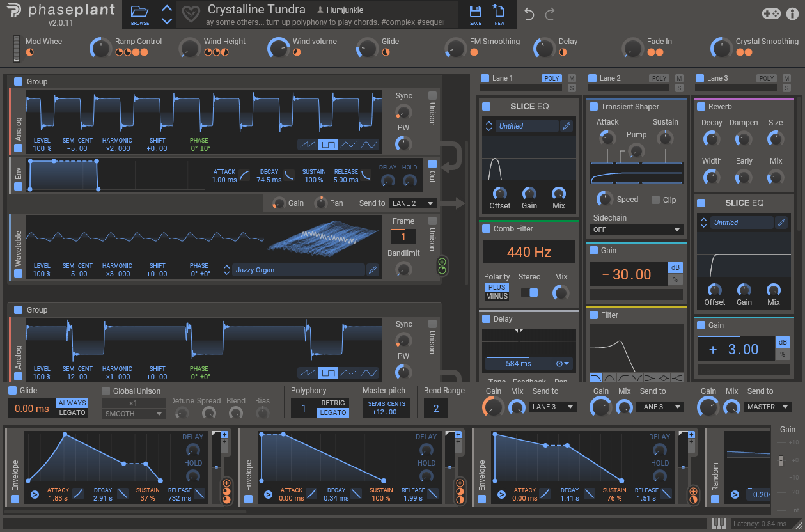Image resolution: width=805 pixels, height=532 pixels.
Task: Toggle the Clip checkbox in Transient Shaper
Action: coord(655,199)
